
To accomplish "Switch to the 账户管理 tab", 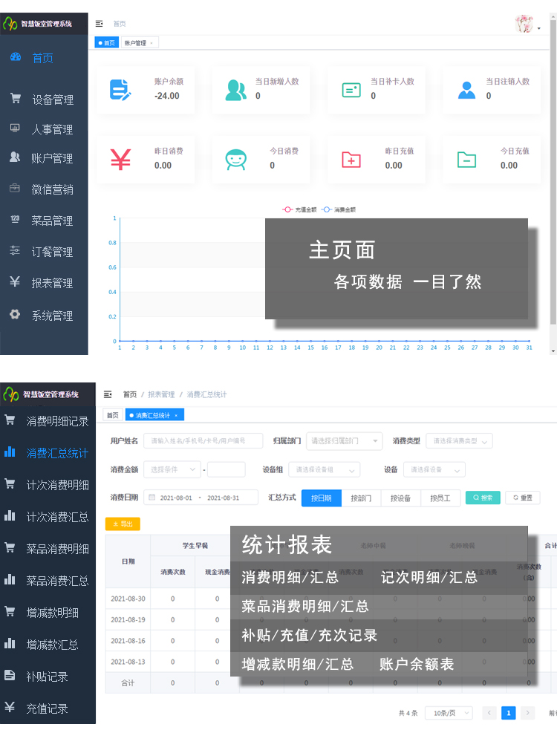I will 139,43.
